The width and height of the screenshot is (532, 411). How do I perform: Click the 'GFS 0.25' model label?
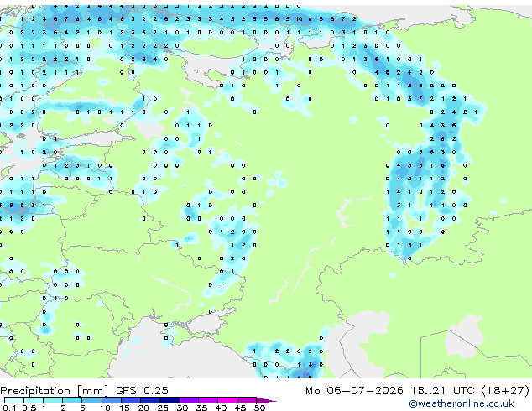pos(142,391)
